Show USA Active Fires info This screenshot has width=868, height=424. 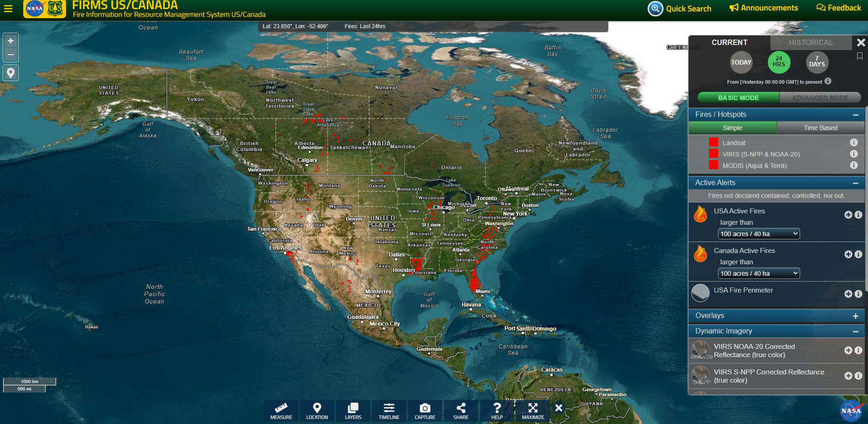(858, 215)
